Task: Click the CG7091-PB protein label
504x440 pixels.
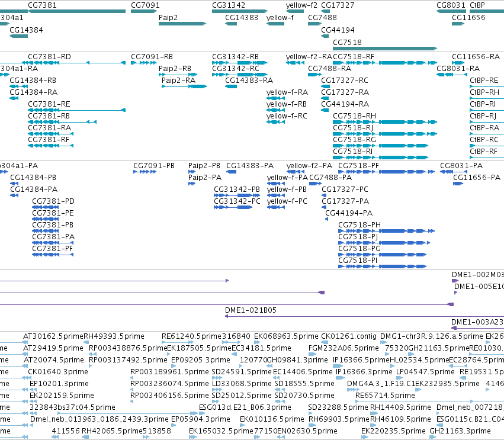Action: (154, 166)
